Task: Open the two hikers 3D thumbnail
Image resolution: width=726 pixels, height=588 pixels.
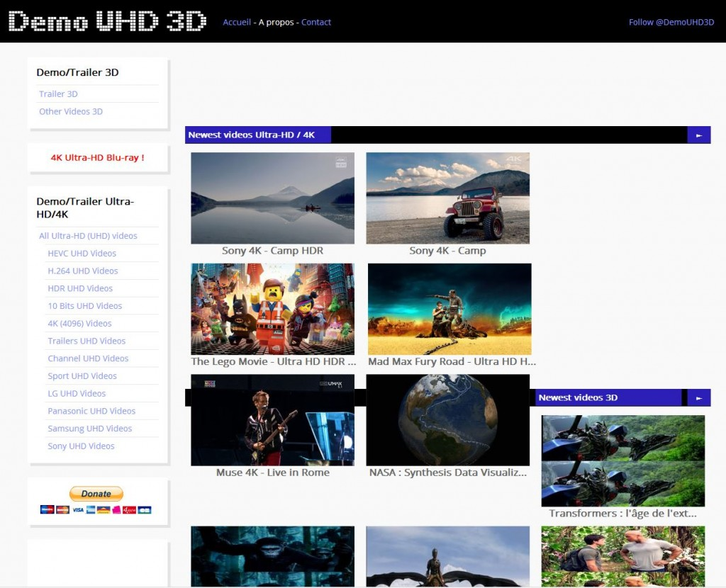Action: point(623,557)
